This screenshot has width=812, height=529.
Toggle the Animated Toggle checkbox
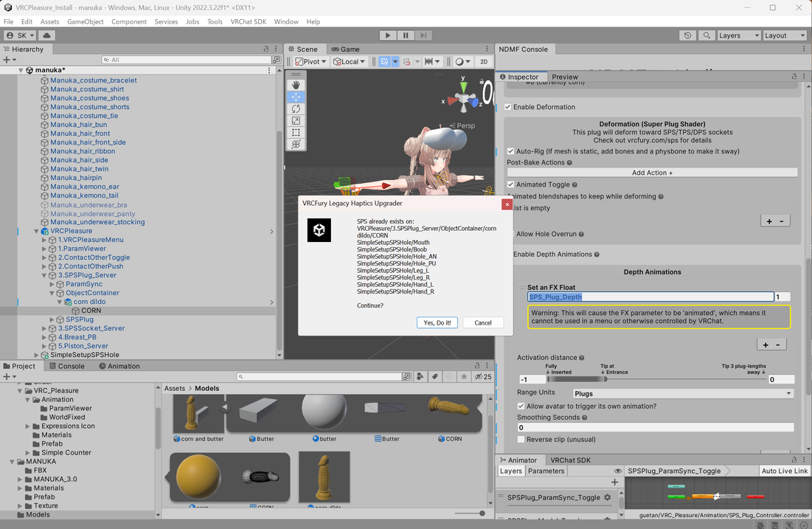pyautogui.click(x=510, y=184)
